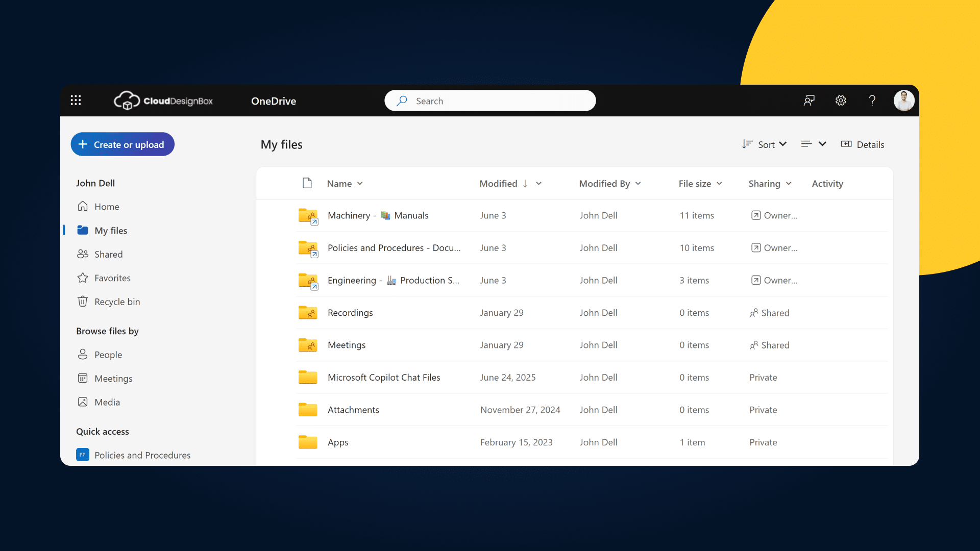Select My files in sidebar
980x551 pixels.
[111, 230]
